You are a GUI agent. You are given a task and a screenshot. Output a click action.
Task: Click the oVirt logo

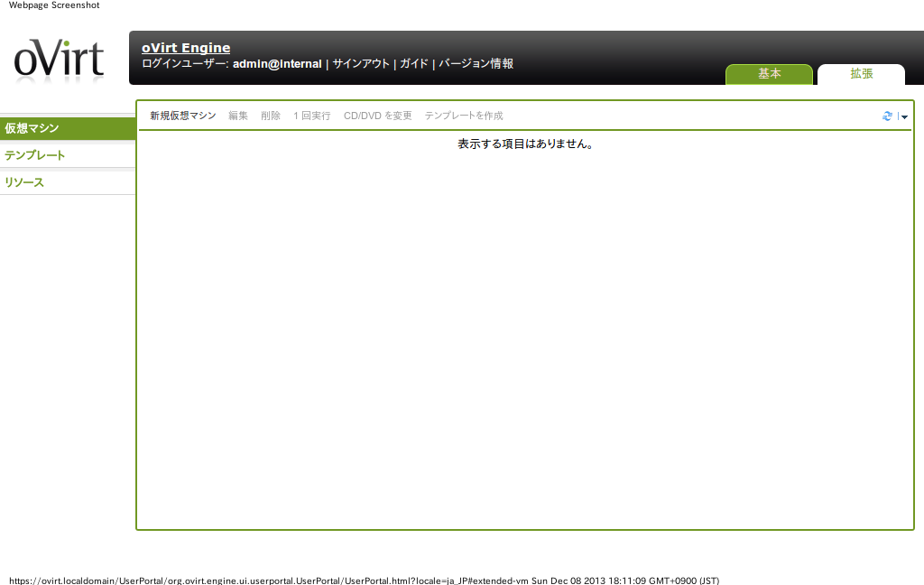(x=60, y=60)
